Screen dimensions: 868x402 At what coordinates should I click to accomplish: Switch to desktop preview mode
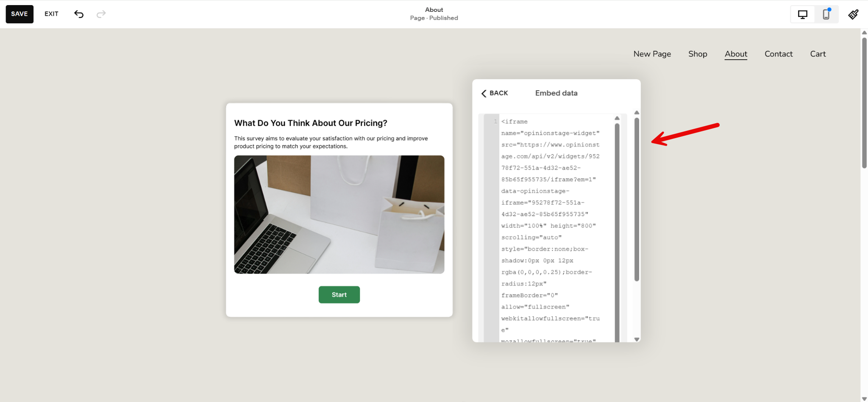pos(802,14)
